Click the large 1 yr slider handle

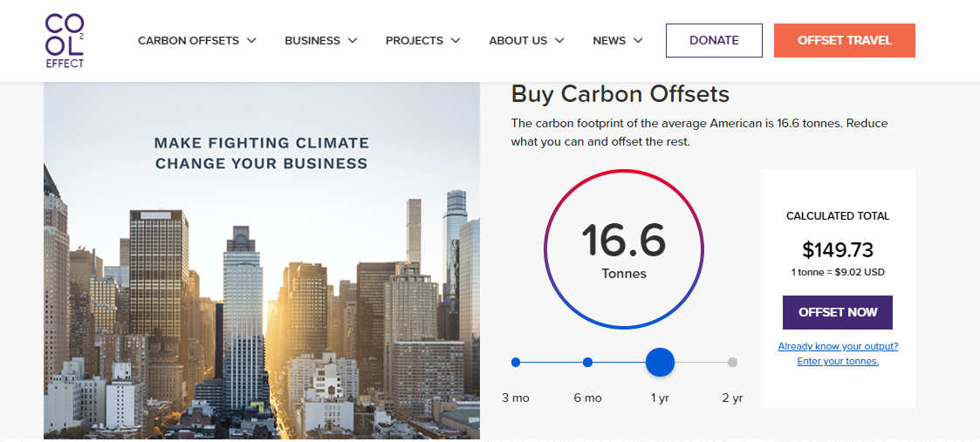tap(660, 362)
